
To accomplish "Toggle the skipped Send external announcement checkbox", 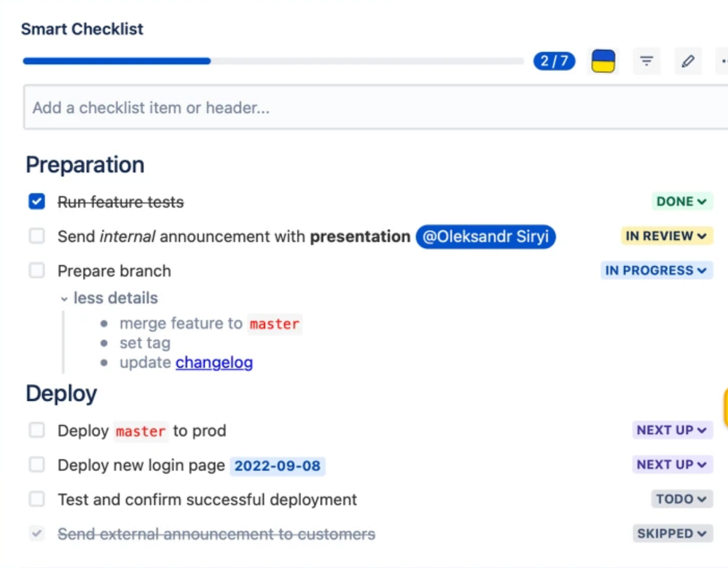I will click(36, 533).
